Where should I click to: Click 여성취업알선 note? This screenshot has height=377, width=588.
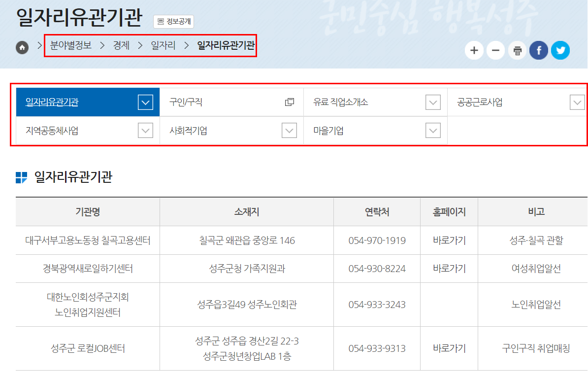coord(536,269)
